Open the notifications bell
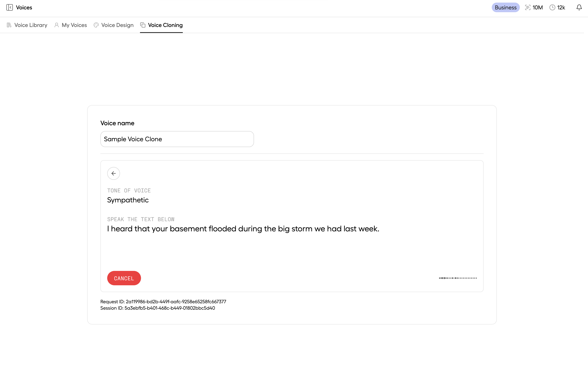This screenshot has width=588, height=366. [579, 8]
